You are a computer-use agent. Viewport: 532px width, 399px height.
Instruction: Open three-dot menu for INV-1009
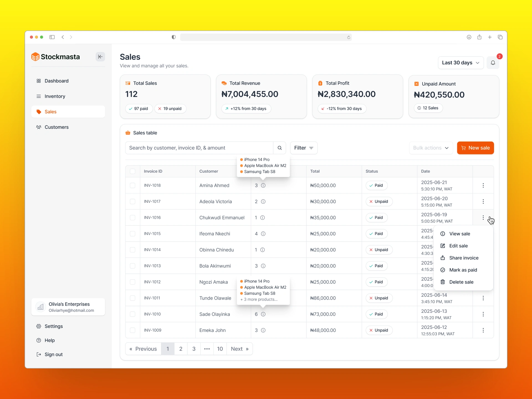[x=483, y=330]
